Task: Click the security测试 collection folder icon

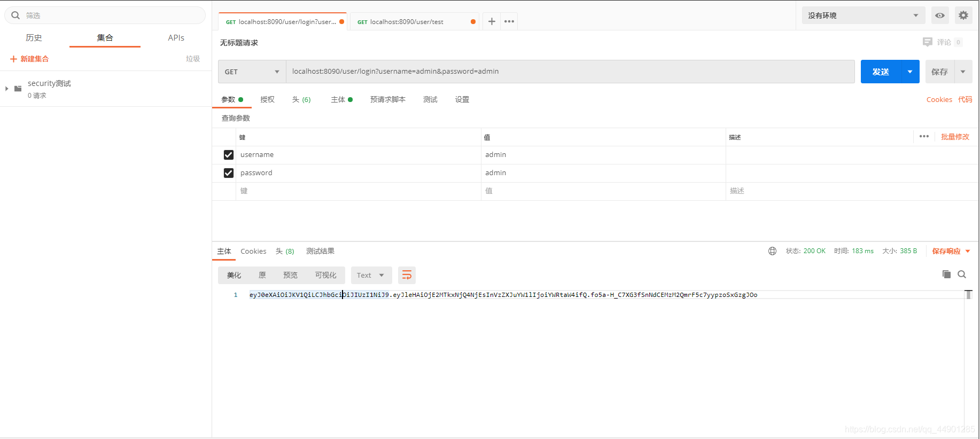Action: point(18,89)
